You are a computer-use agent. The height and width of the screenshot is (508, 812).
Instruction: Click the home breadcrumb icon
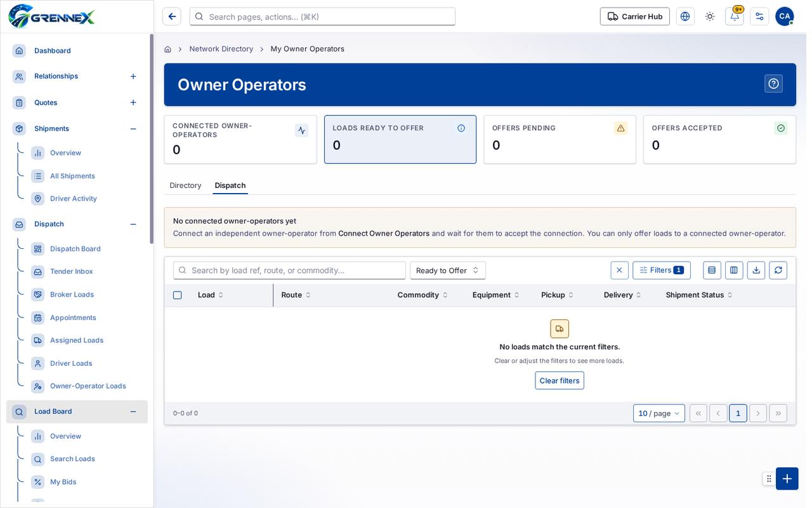(167, 49)
